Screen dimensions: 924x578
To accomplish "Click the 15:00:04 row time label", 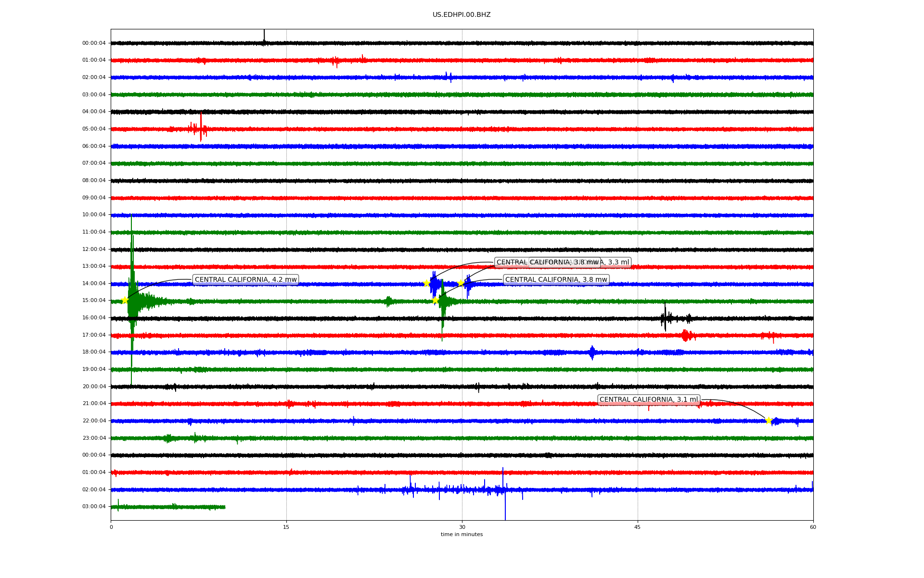I will click(94, 301).
